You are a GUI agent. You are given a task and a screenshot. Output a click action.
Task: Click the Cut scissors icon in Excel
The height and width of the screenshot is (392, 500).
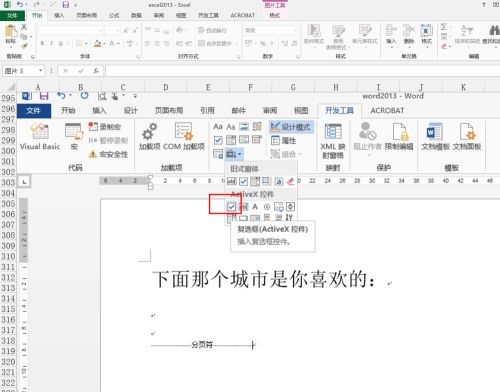click(24, 27)
